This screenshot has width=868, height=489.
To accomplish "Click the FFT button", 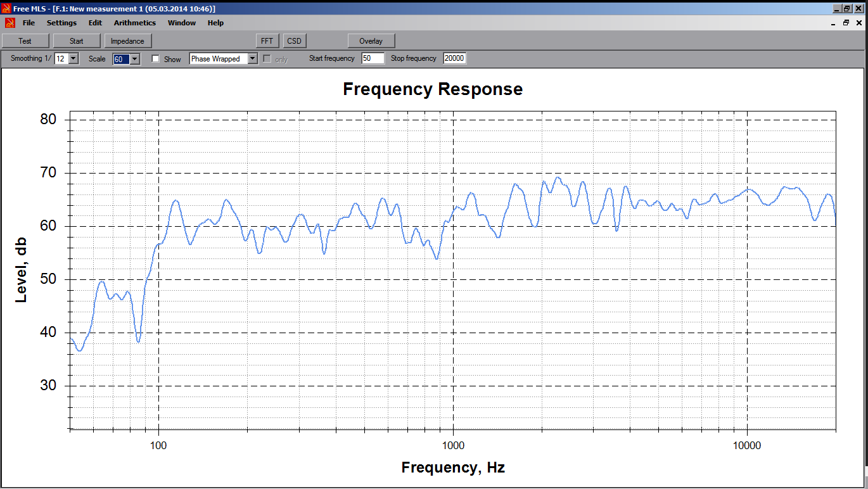I will click(x=267, y=41).
